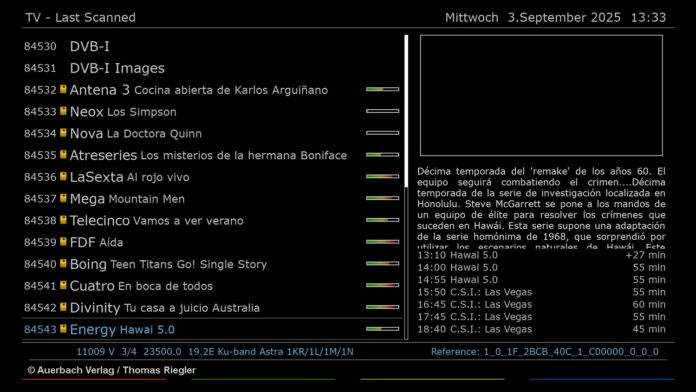Click the encryption icon beside Telecinco

point(63,220)
